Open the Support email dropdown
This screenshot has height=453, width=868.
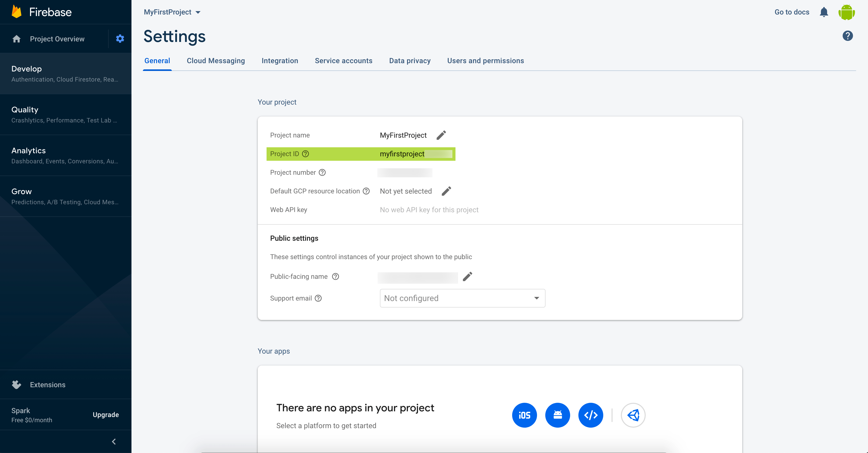pyautogui.click(x=462, y=298)
